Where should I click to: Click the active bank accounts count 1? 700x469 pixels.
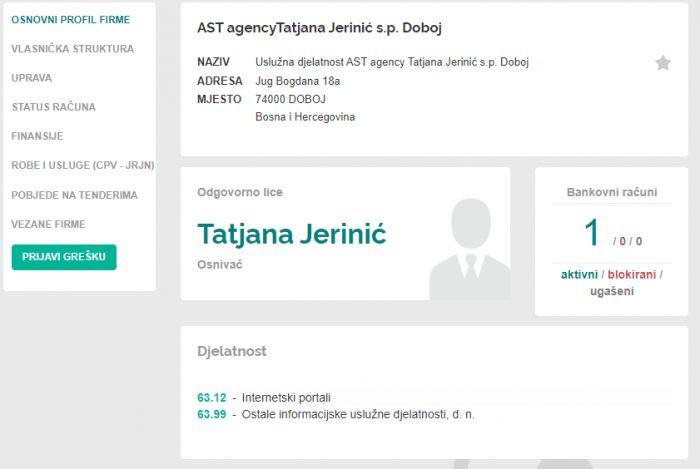pyautogui.click(x=592, y=232)
